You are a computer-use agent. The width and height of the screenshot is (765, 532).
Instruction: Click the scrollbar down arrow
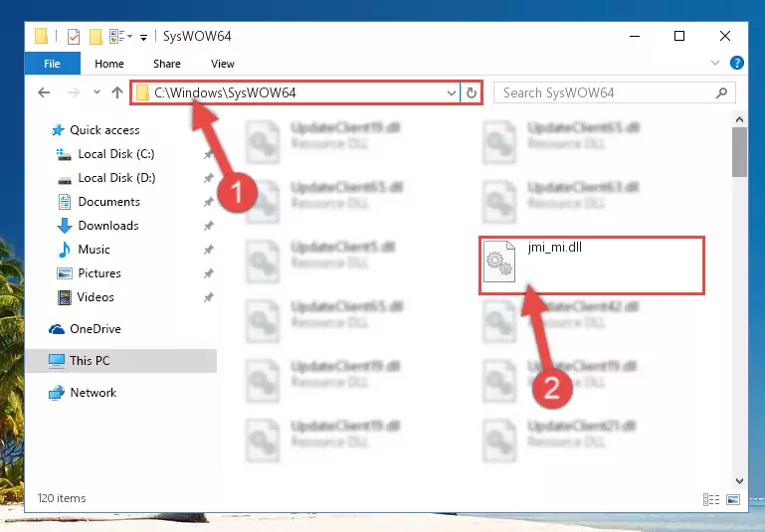click(x=739, y=481)
